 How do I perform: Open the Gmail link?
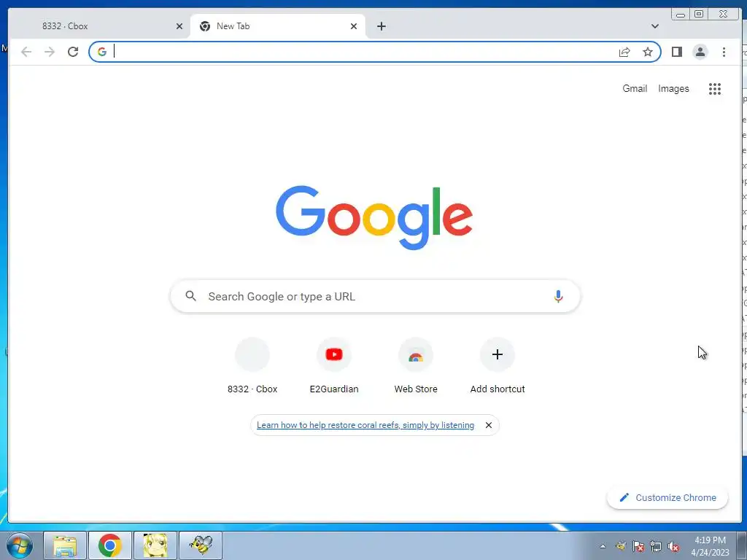click(635, 88)
